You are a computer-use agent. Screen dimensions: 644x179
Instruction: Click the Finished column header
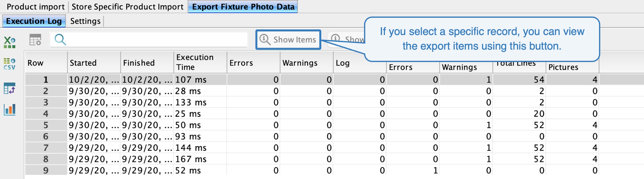pyautogui.click(x=139, y=63)
